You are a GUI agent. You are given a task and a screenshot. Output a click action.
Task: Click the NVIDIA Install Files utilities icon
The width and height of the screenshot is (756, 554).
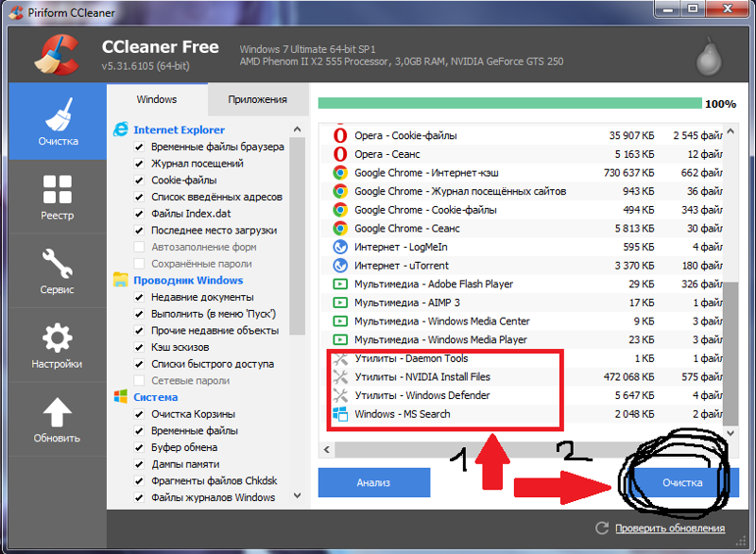click(x=340, y=377)
